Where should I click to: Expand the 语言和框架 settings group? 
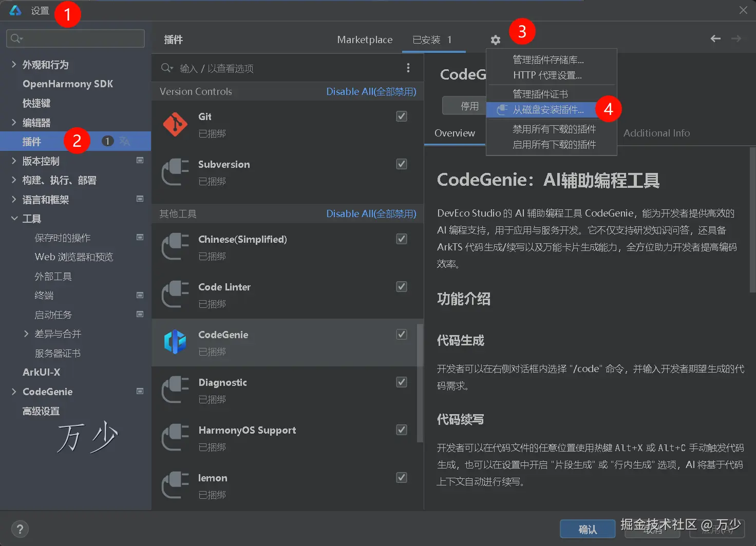(14, 199)
